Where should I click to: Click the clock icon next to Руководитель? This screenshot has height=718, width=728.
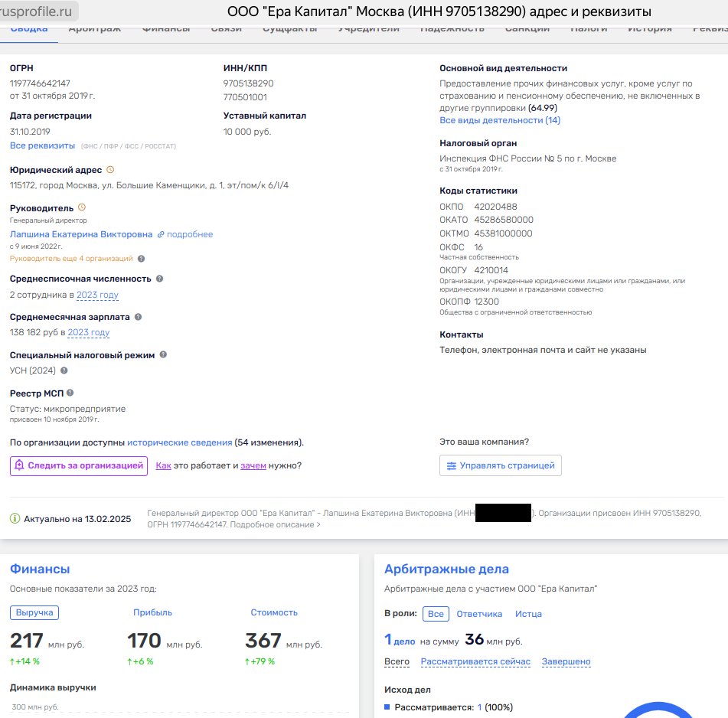click(82, 207)
